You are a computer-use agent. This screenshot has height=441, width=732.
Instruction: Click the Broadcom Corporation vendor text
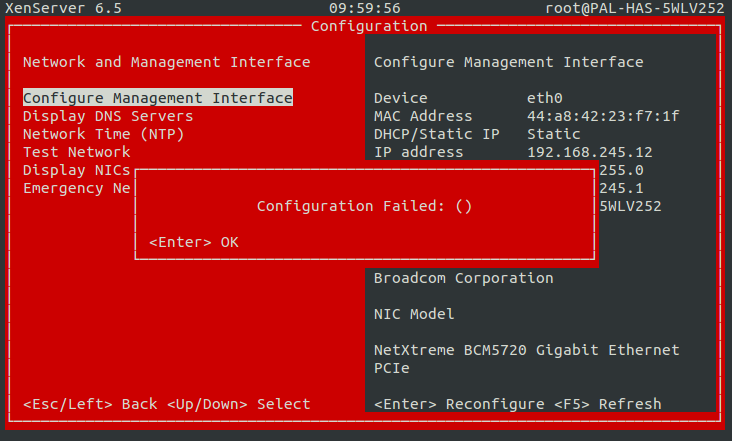pyautogui.click(x=463, y=278)
